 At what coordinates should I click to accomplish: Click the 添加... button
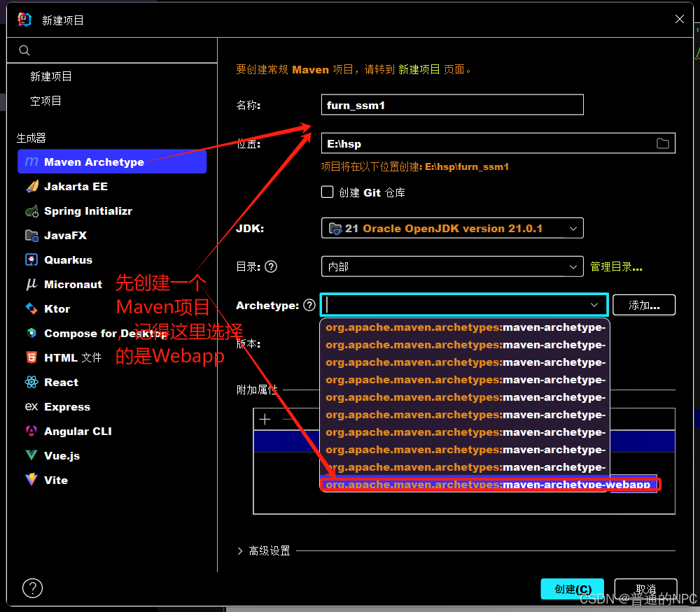[644, 305]
